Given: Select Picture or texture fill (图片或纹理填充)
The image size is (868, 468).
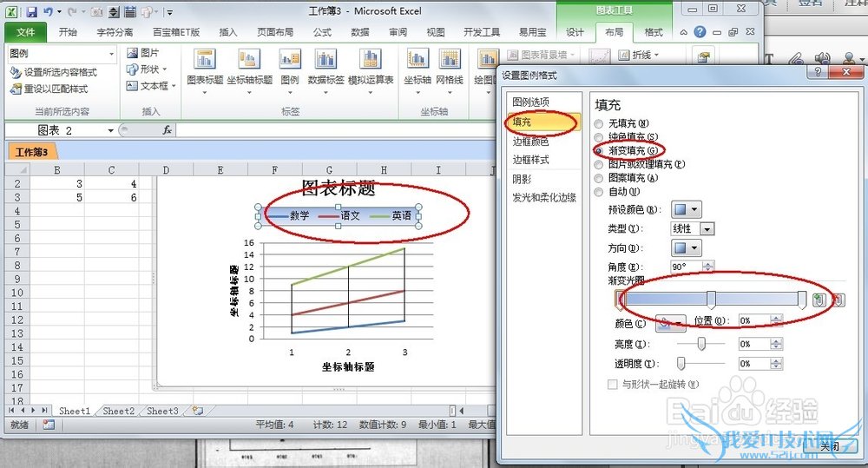Looking at the screenshot, I should coord(598,164).
